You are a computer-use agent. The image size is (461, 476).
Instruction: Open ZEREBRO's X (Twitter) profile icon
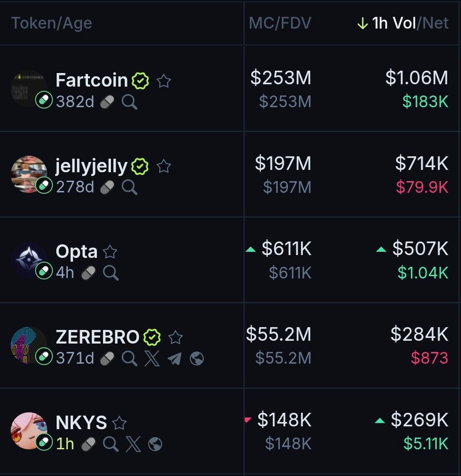(x=152, y=359)
